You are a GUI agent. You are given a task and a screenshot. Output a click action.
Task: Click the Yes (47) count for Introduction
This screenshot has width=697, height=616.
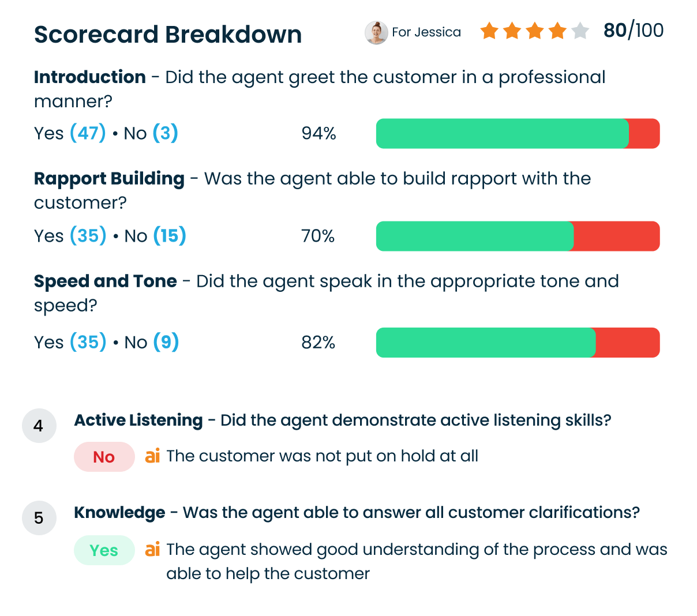70,133
